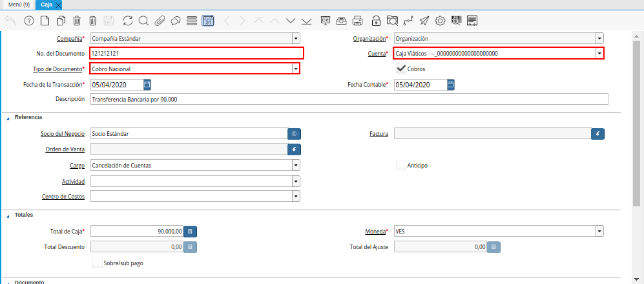Go to first record icon
Viewport: 644px width, 284px height.
[258, 21]
